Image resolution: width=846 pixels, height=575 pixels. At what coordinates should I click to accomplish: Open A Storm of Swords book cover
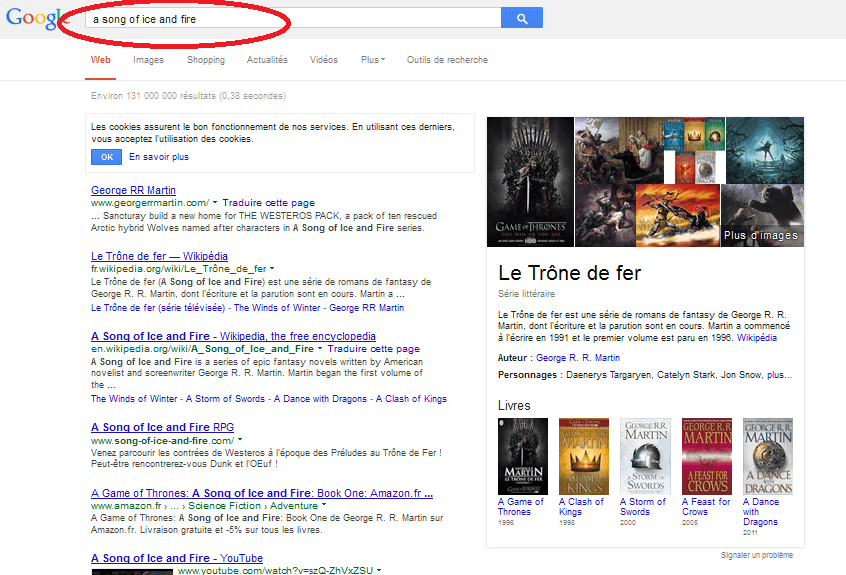645,456
